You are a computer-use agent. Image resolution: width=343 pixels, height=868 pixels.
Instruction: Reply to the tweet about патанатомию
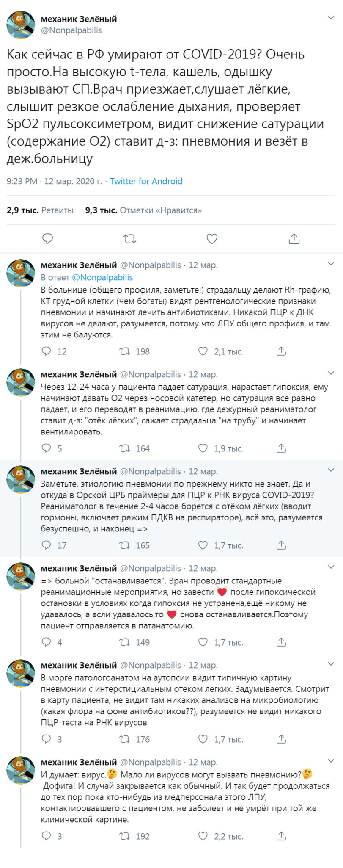click(x=47, y=642)
